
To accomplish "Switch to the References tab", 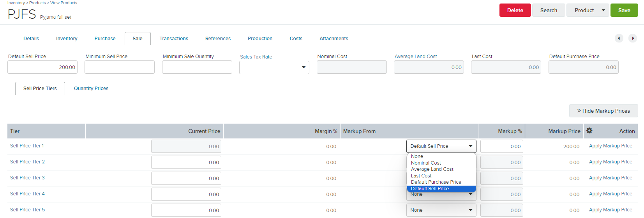I will pos(218,39).
